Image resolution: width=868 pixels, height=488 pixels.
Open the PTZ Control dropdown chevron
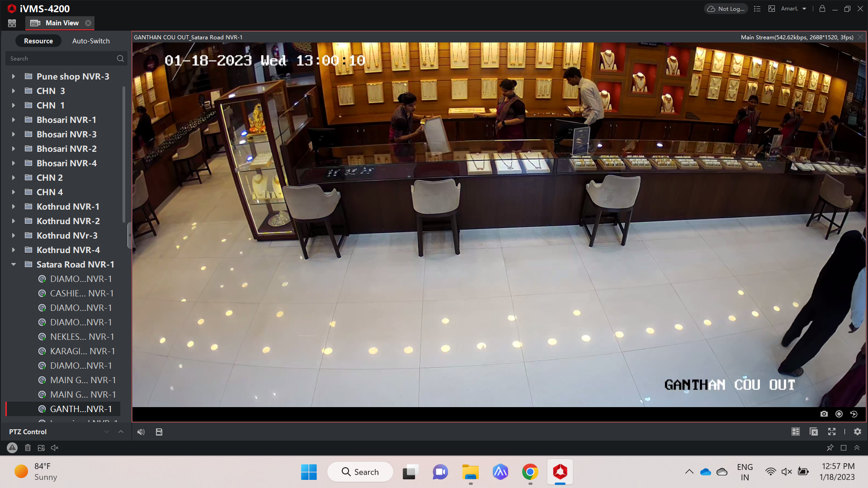coord(107,432)
